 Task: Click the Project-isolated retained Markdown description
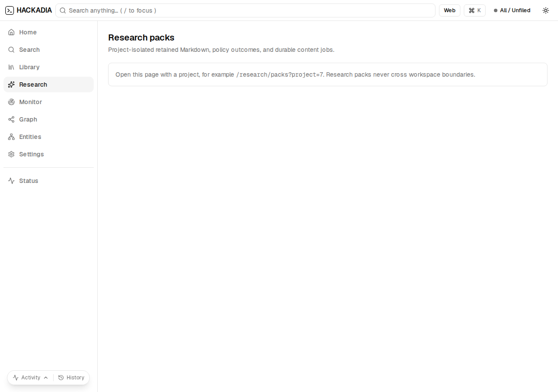(x=221, y=50)
